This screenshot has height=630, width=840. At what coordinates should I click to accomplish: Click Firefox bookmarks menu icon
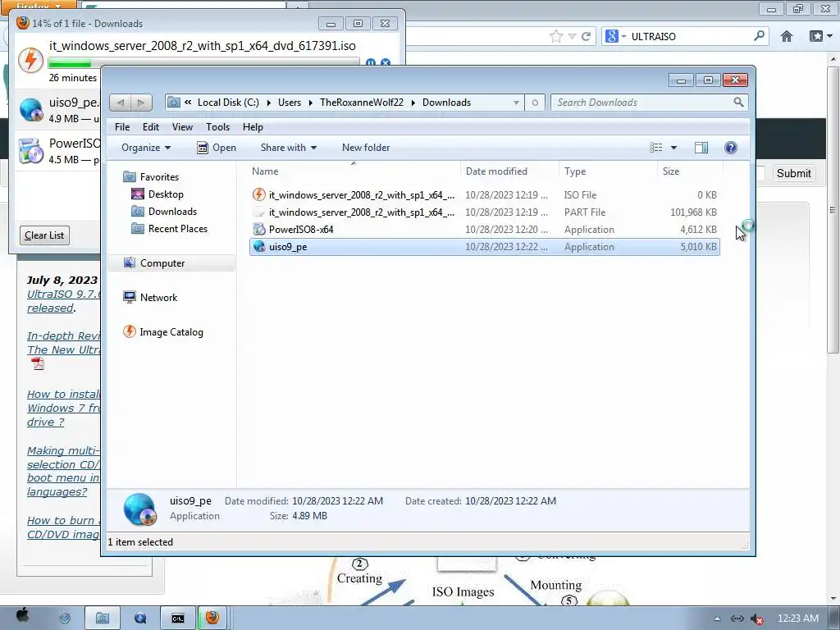click(x=816, y=36)
